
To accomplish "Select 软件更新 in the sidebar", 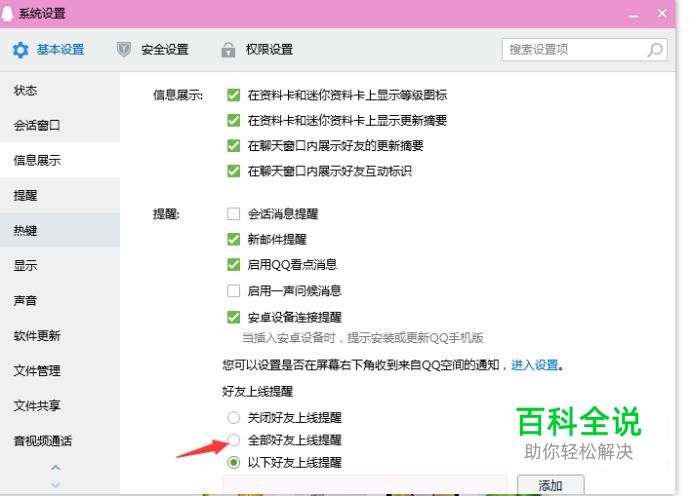I will (x=60, y=335).
